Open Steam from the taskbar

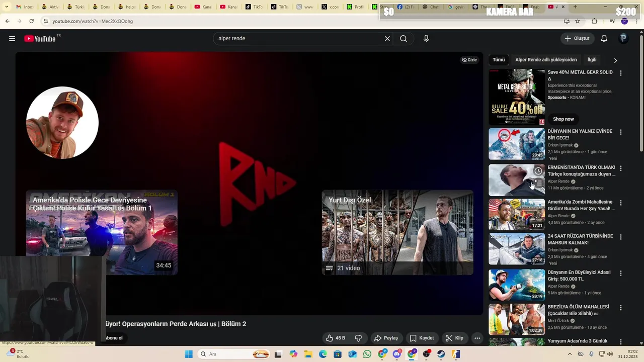coord(441,354)
